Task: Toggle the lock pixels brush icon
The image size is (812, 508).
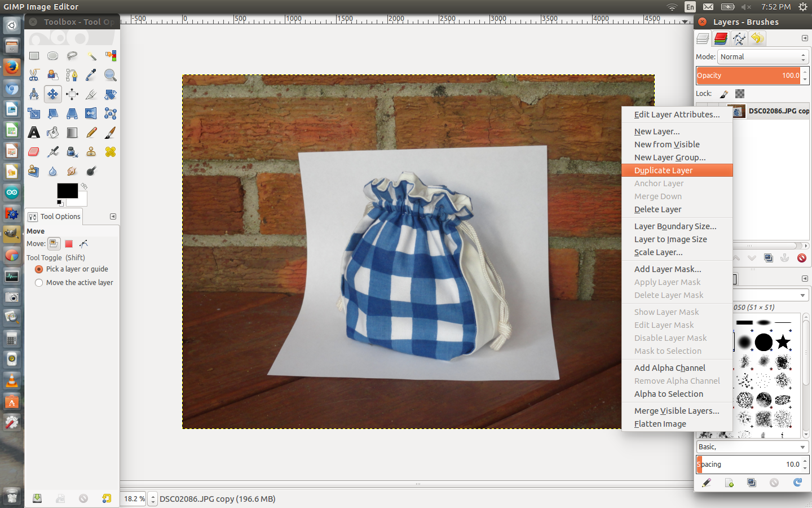Action: tap(724, 94)
